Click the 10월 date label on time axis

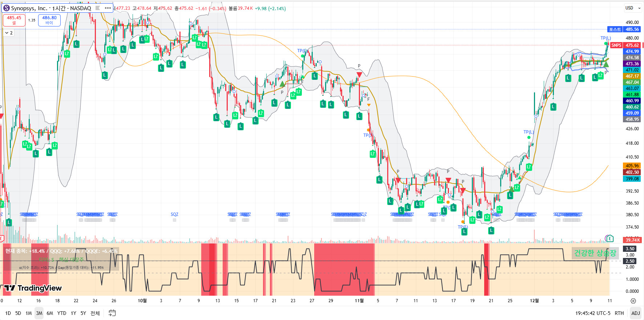pos(142,301)
